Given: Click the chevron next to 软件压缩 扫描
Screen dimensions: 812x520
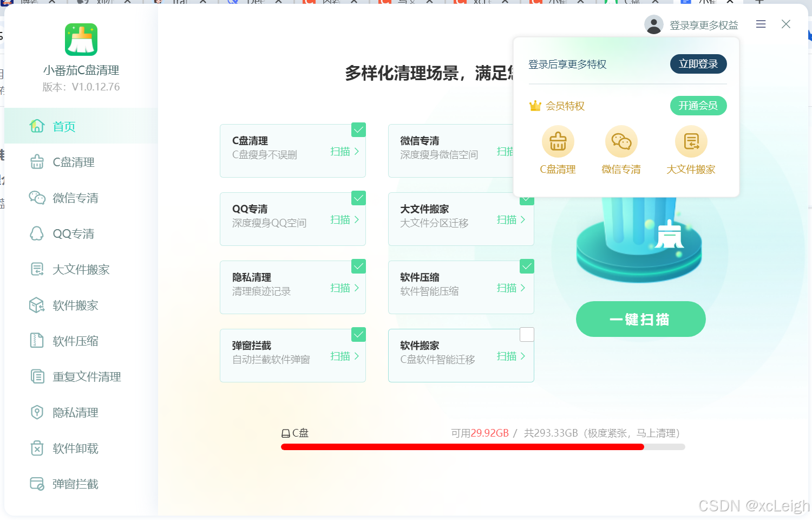Looking at the screenshot, I should (523, 288).
